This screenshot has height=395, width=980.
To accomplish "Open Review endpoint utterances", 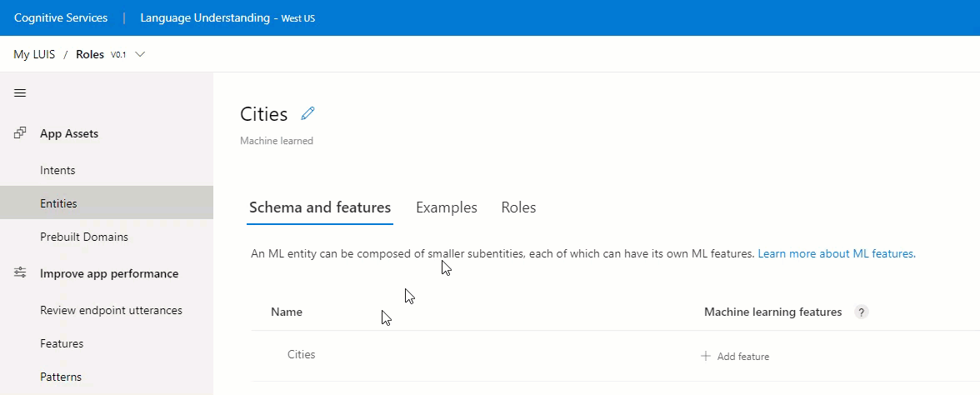I will pos(111,310).
